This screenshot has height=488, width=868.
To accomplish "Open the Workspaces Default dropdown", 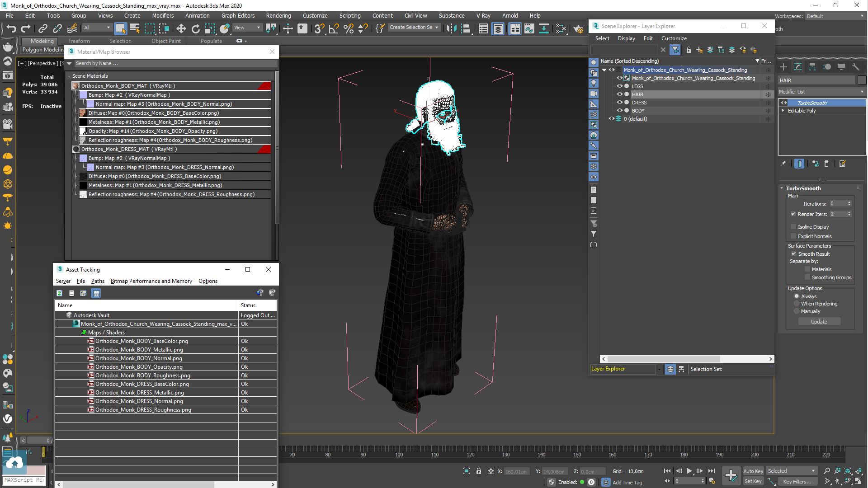I will click(835, 16).
